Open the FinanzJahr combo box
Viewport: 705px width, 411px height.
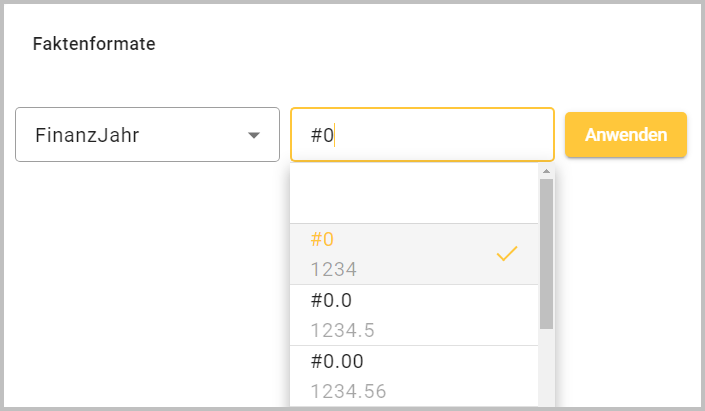(147, 135)
